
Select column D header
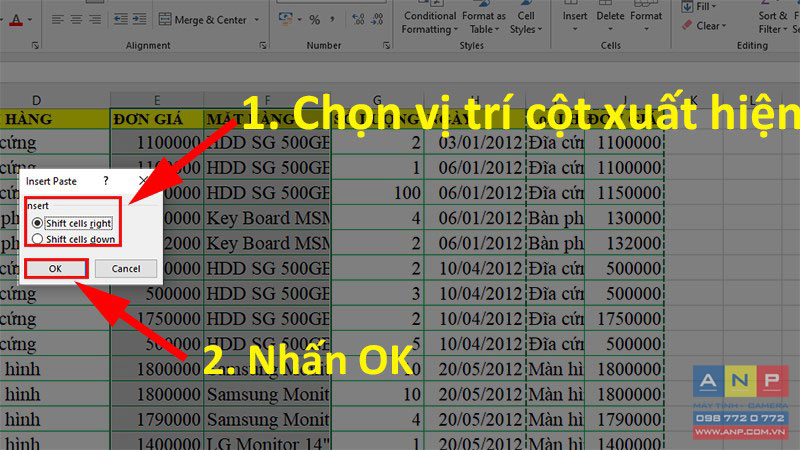pyautogui.click(x=36, y=100)
